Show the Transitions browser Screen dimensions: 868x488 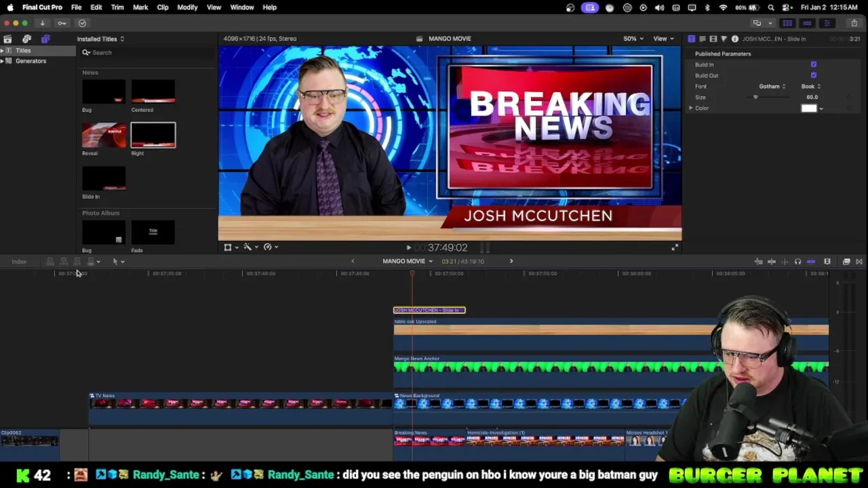[859, 262]
